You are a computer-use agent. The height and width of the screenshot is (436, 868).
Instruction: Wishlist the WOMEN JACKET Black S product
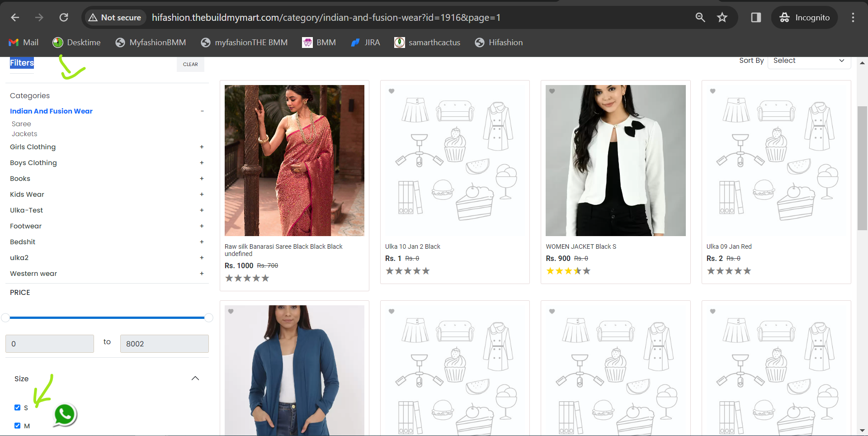552,91
